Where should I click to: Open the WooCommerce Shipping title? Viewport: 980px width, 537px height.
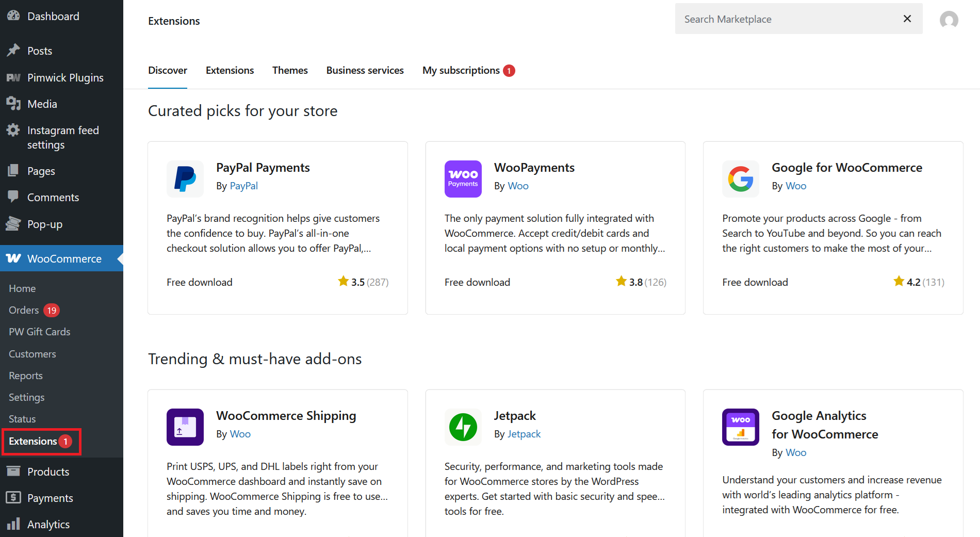(x=286, y=416)
